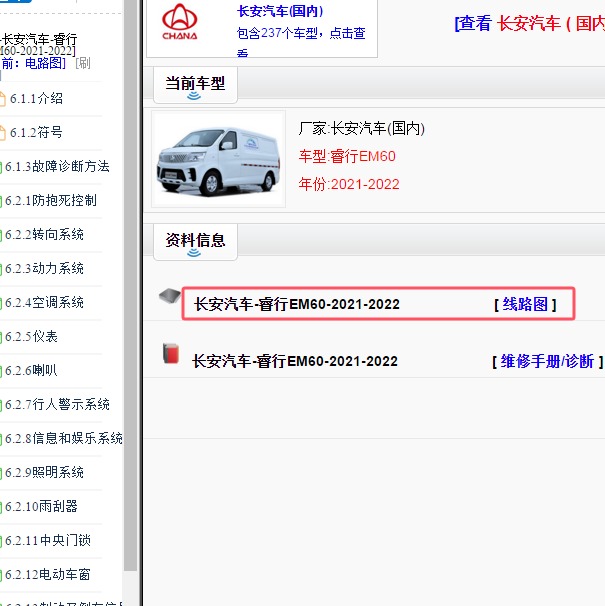Image resolution: width=605 pixels, height=606 pixels.
Task: Open 6.2.3动力系统 section
Action: point(44,269)
